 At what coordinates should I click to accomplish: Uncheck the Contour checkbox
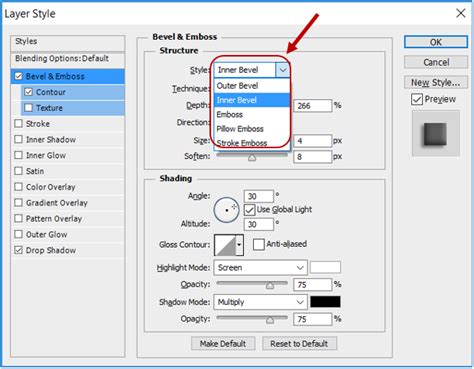pyautogui.click(x=29, y=92)
